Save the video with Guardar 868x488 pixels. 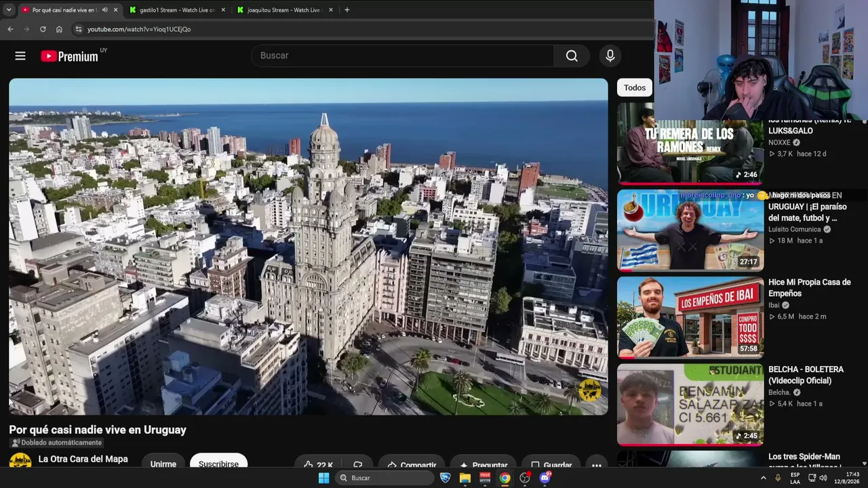click(x=551, y=462)
